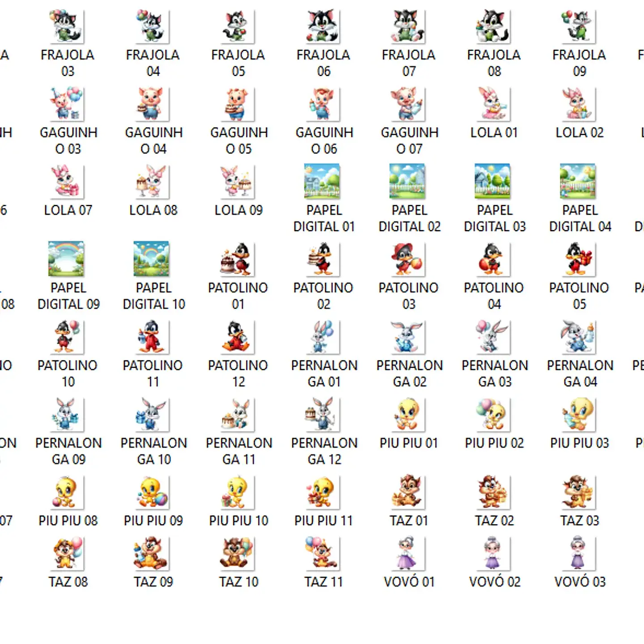
Task: Click the "TAZ 10" file name label
Action: 239,582
